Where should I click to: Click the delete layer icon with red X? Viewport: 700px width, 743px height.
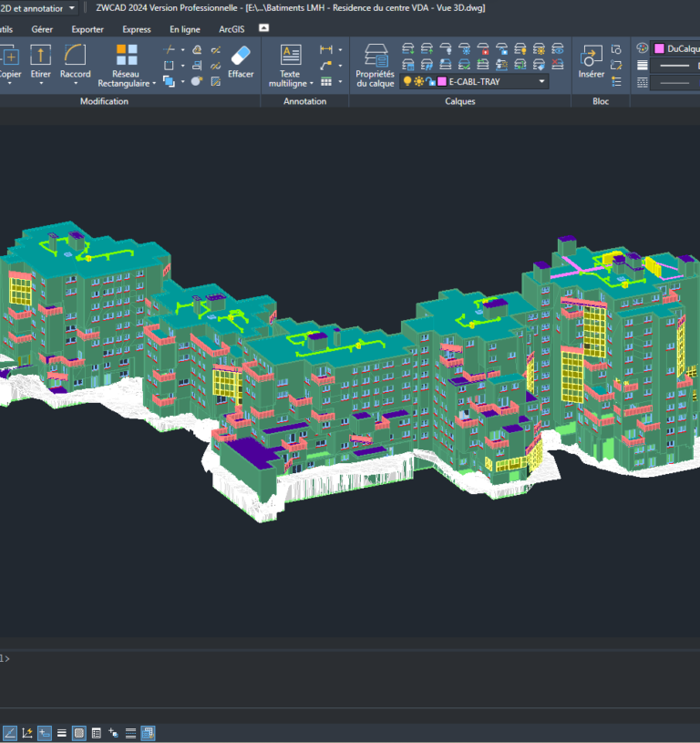(558, 65)
